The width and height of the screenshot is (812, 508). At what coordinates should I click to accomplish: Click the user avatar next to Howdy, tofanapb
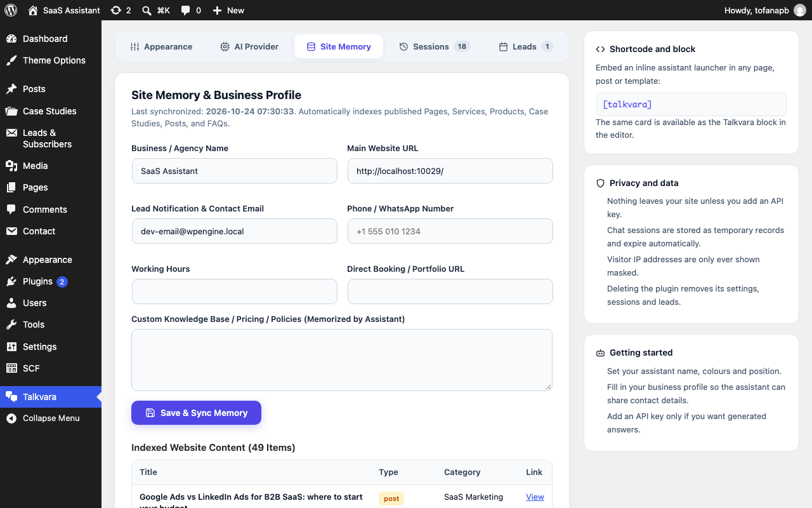pyautogui.click(x=800, y=10)
